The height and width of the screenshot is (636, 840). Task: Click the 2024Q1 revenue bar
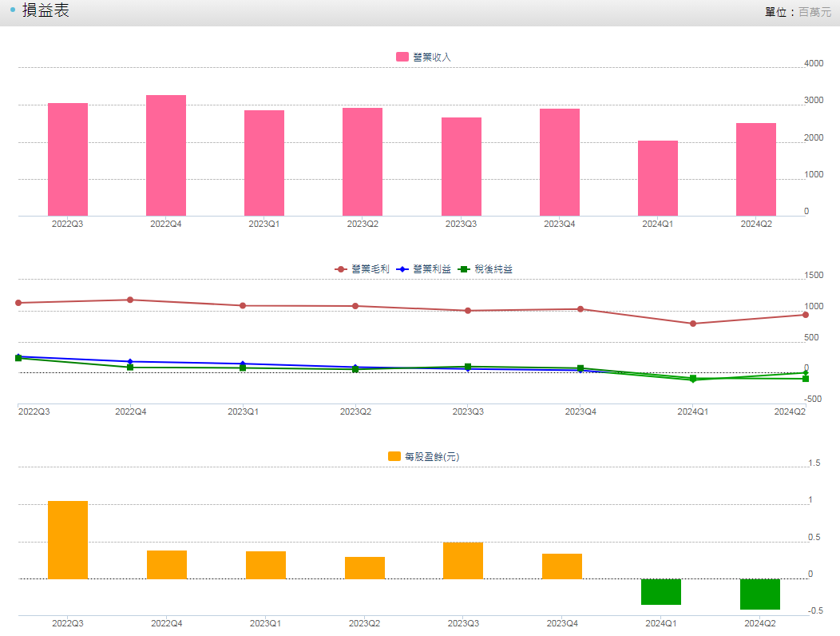[x=658, y=178]
